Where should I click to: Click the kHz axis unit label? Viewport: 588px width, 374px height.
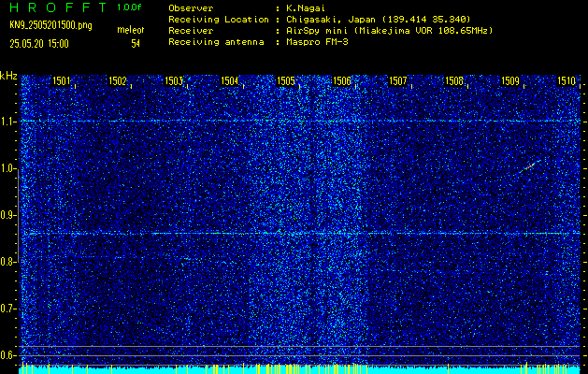coord(8,76)
